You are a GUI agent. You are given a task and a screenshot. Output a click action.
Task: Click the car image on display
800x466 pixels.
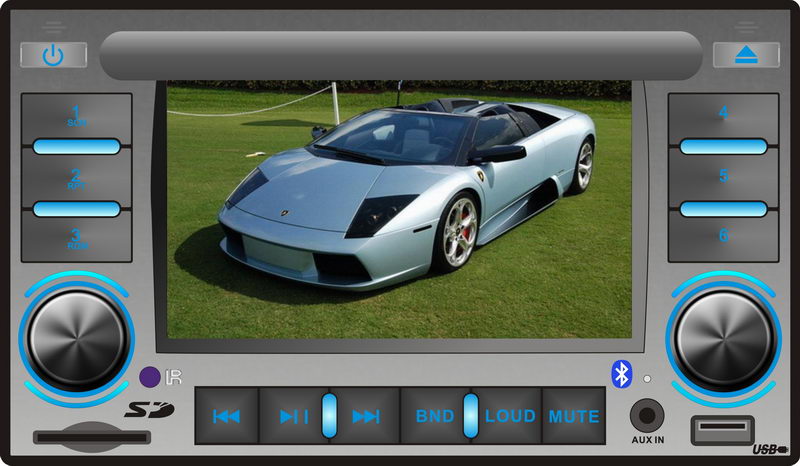399,210
